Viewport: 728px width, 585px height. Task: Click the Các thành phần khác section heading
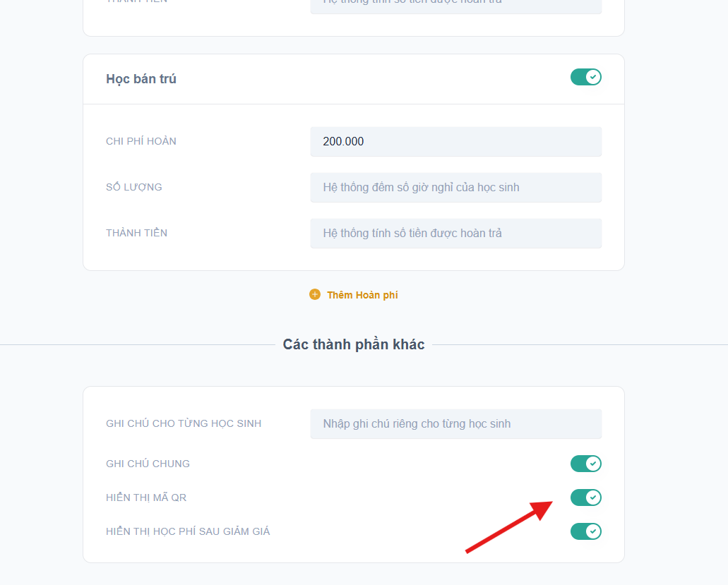point(354,344)
